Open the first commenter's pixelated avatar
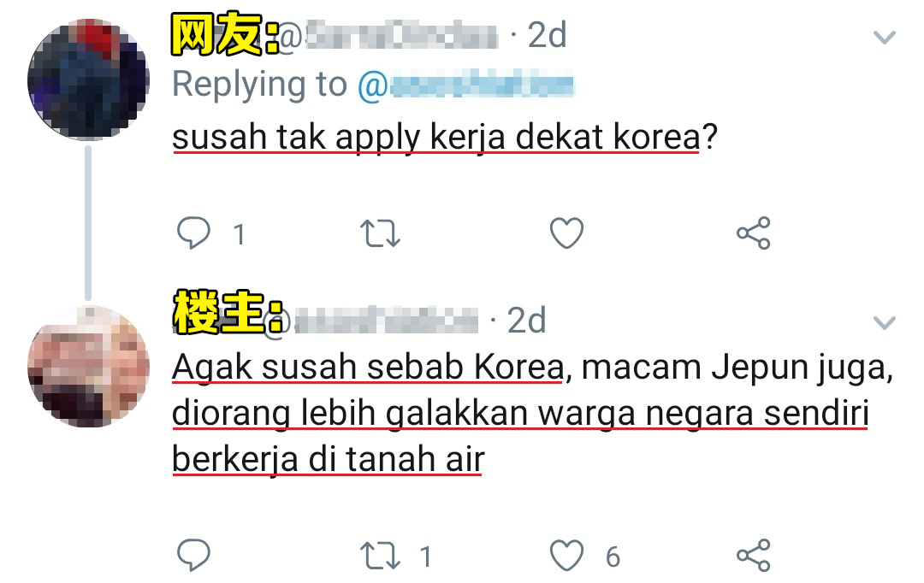The height and width of the screenshot is (583, 924). click(x=88, y=79)
